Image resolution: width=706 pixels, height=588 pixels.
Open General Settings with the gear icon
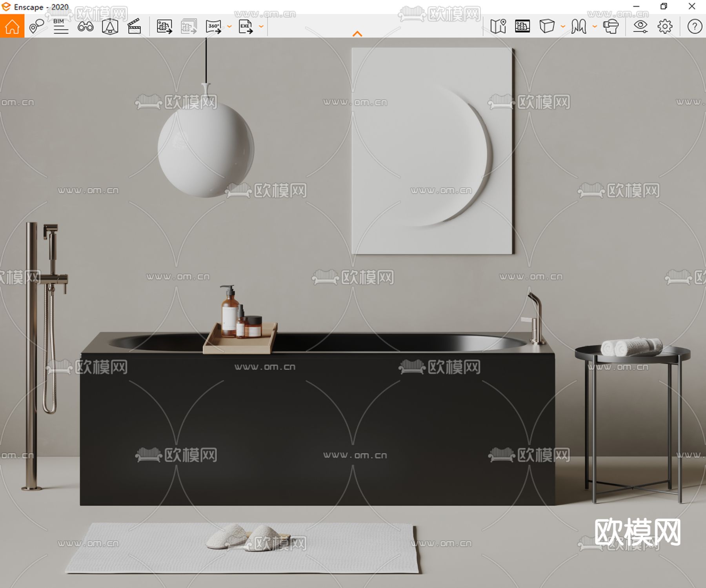[665, 26]
